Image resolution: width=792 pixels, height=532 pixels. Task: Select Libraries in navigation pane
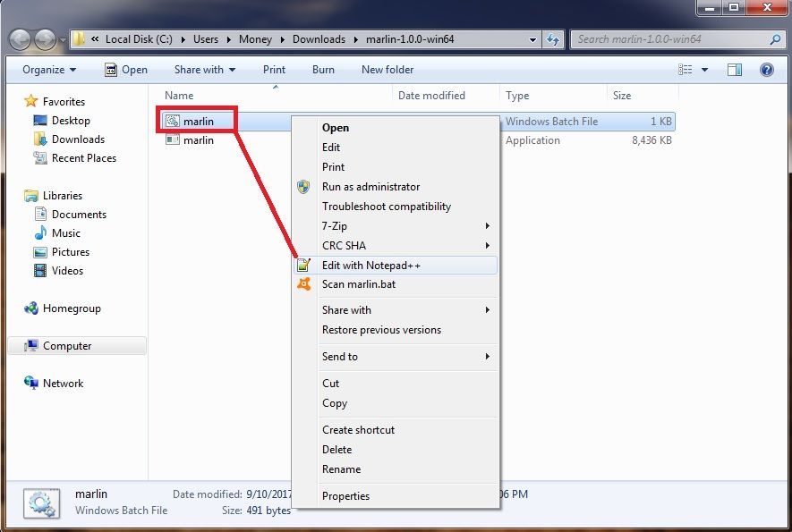coord(53,195)
